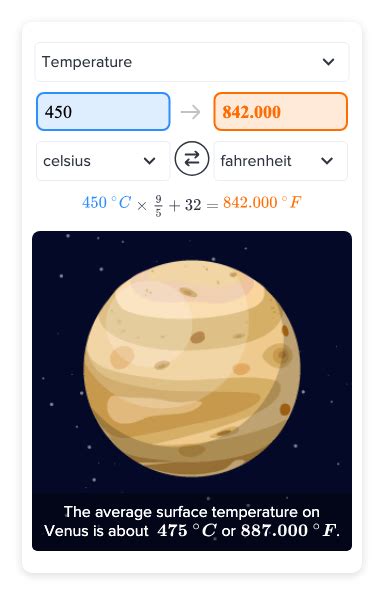This screenshot has height=595, width=384.
Task: Click the multiplication sign in formula
Action: (142, 206)
